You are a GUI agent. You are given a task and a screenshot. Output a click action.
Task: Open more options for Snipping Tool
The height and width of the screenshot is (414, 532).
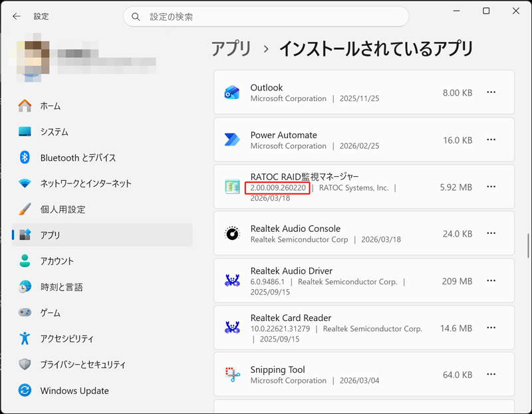pos(491,375)
